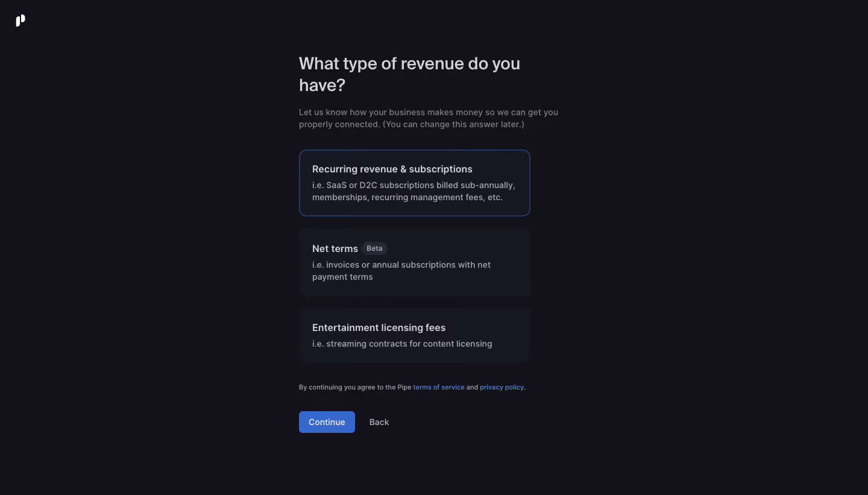The height and width of the screenshot is (495, 868).
Task: Choose the Net terms revenue option
Action: [x=415, y=262]
